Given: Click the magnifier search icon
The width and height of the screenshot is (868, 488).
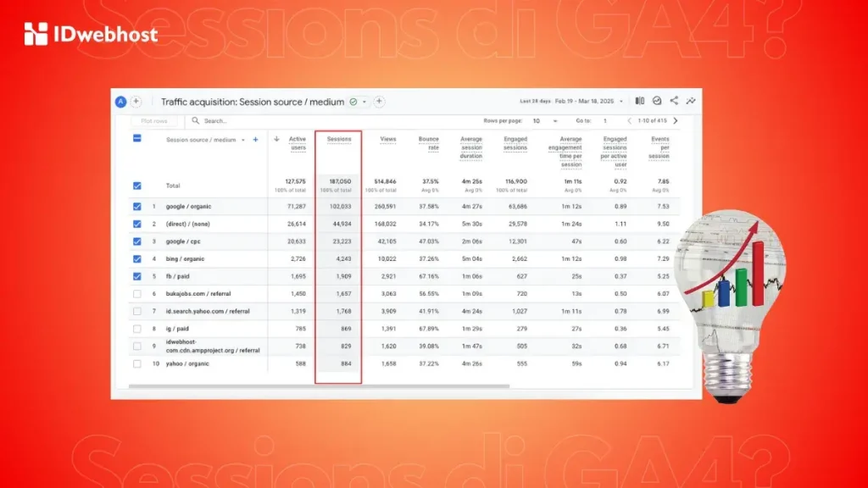Looking at the screenshot, I should (196, 120).
